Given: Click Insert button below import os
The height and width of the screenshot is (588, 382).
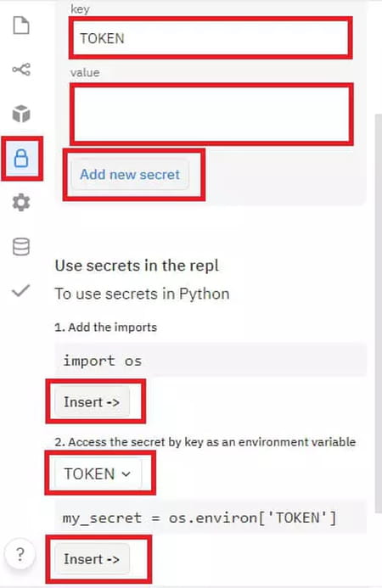Looking at the screenshot, I should click(x=92, y=402).
